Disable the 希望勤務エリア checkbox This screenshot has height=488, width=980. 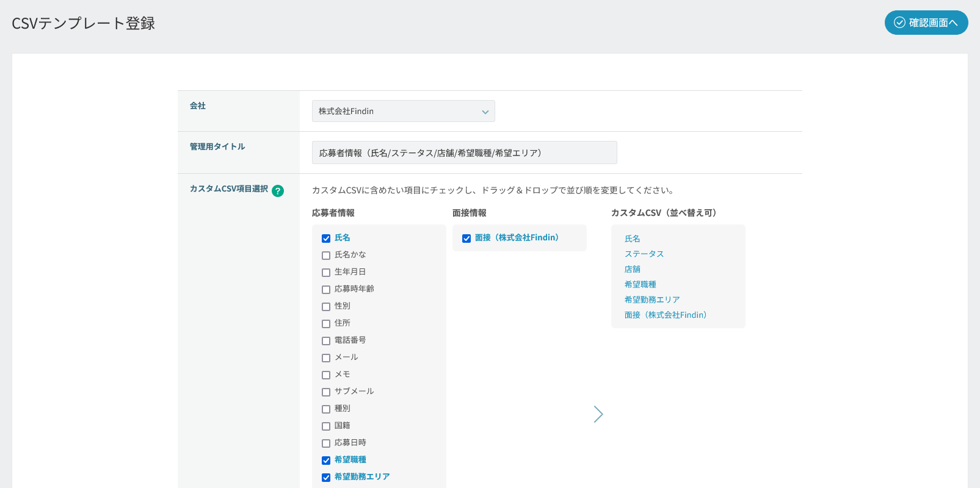click(326, 478)
